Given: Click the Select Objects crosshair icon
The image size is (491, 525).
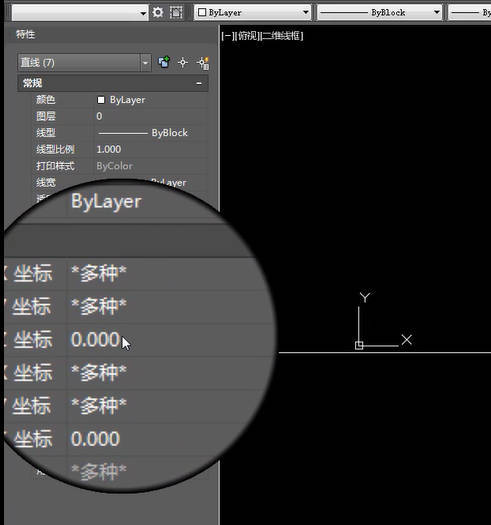Looking at the screenshot, I should (x=183, y=62).
